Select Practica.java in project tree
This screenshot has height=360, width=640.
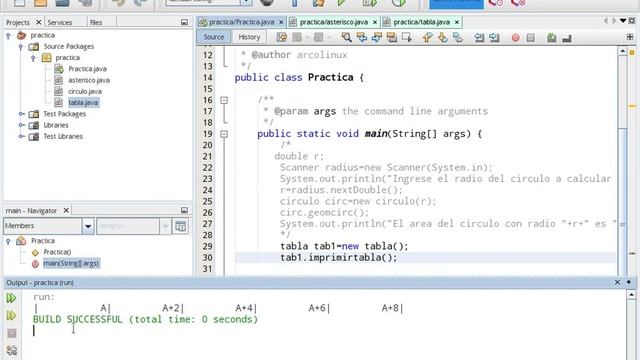pyautogui.click(x=87, y=69)
